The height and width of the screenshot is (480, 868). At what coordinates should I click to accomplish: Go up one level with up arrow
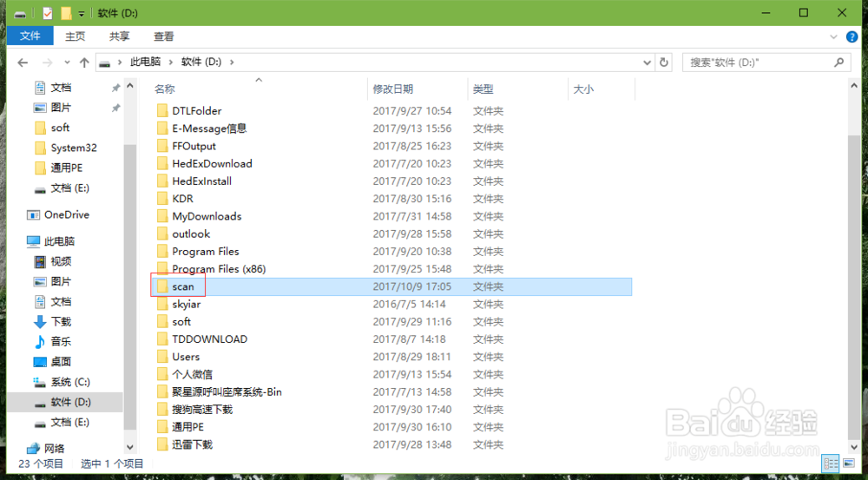pos(84,62)
